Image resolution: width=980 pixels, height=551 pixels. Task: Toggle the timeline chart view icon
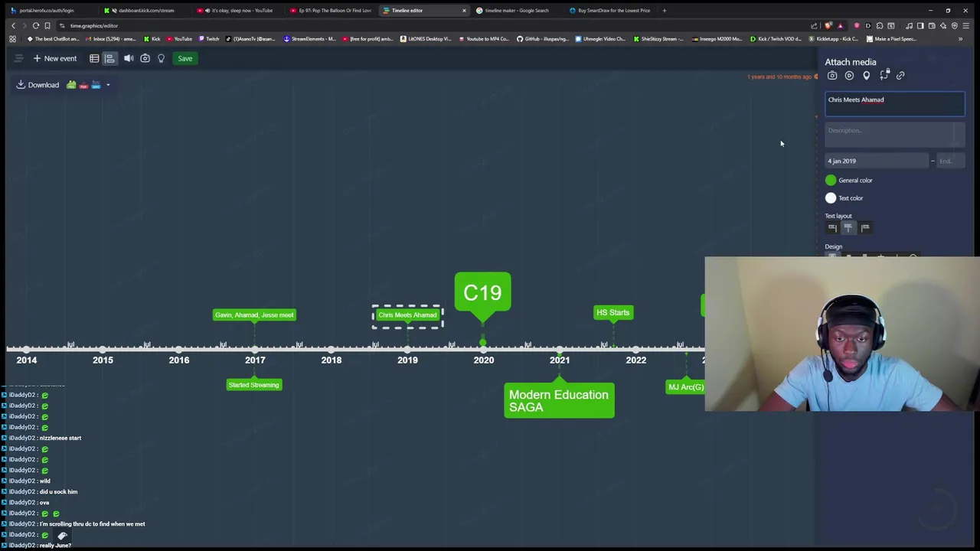point(109,58)
